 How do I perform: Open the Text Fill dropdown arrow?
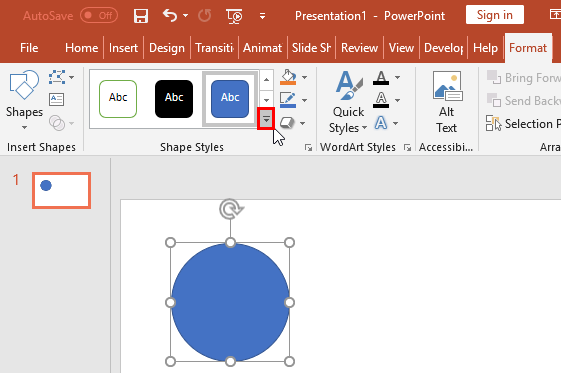397,77
